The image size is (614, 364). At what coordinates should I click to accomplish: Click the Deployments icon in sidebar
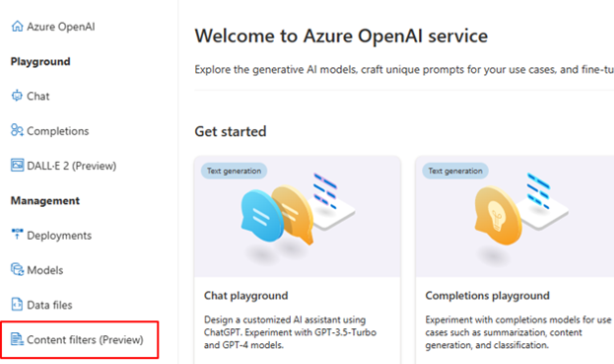tap(17, 234)
